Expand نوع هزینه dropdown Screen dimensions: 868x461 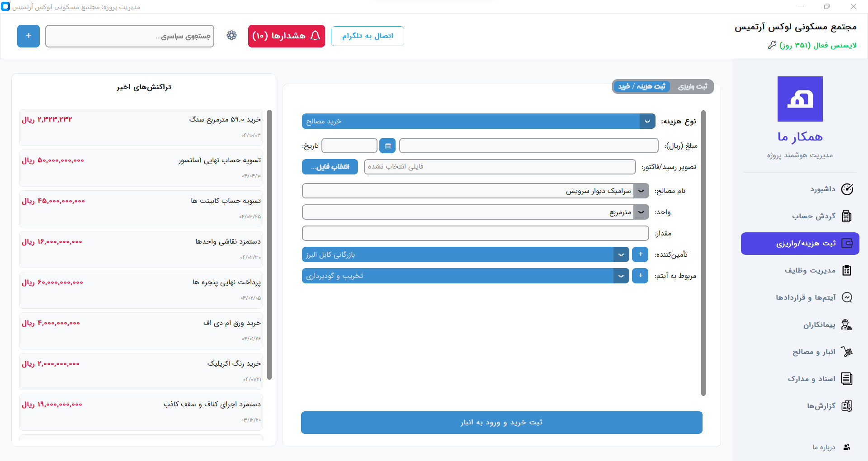point(647,121)
